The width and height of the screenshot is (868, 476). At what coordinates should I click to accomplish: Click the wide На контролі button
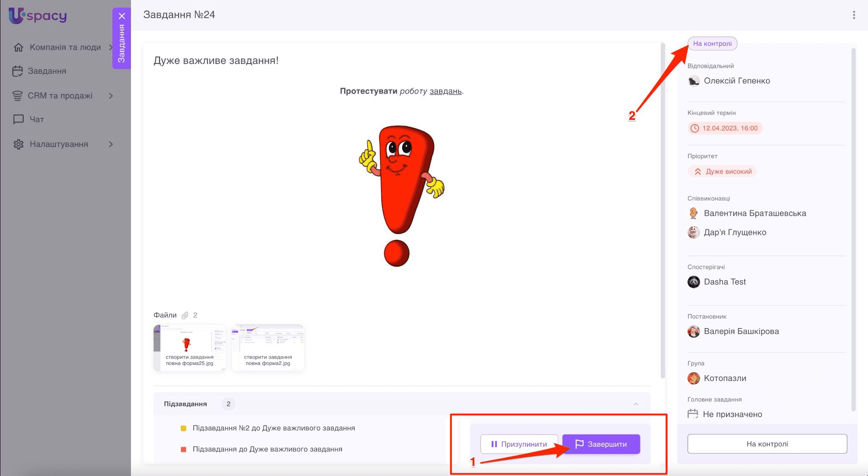767,444
